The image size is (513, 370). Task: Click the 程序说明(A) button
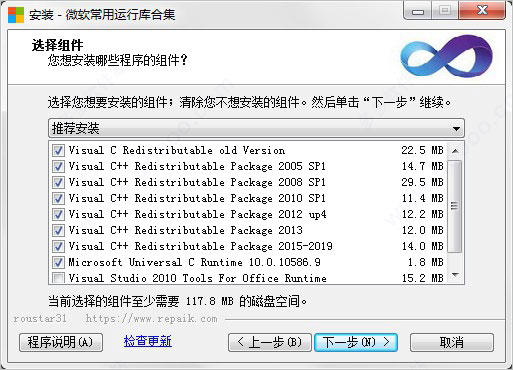pos(61,342)
